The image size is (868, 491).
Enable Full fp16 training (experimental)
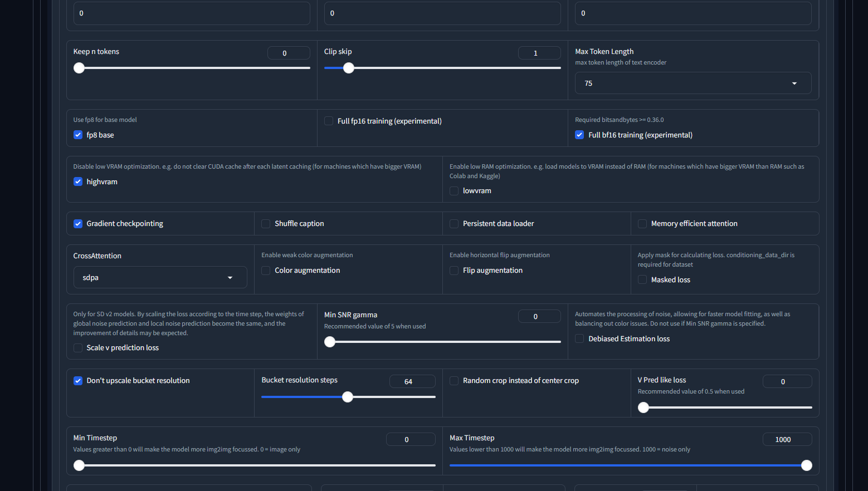(x=329, y=121)
